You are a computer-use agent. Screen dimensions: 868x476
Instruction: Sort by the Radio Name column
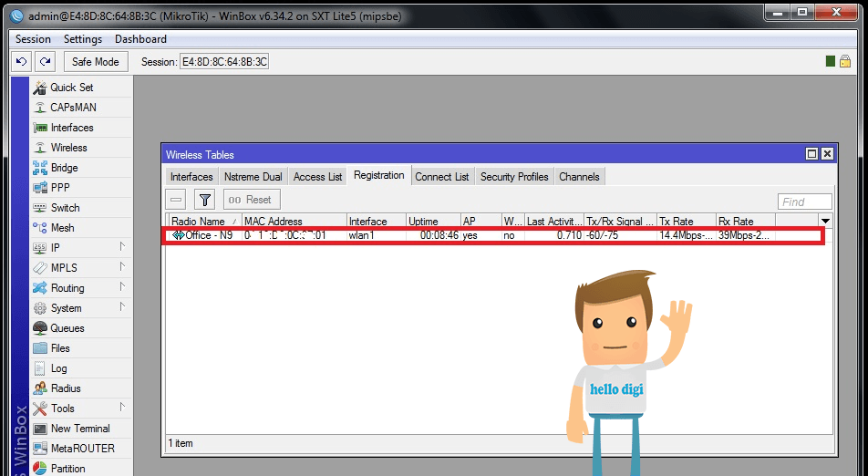click(x=204, y=221)
